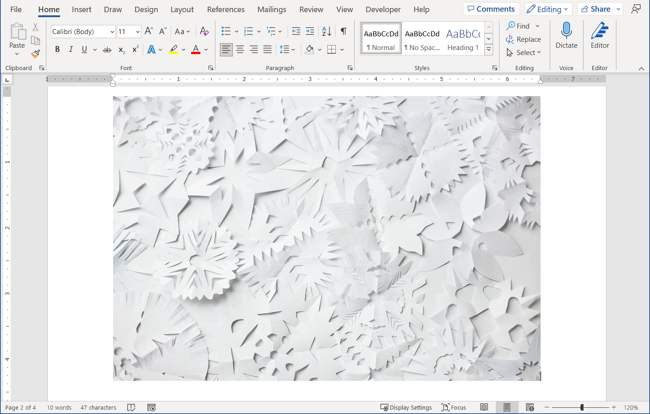Expand the font size dropdown
Image resolution: width=650 pixels, height=414 pixels.
tap(137, 32)
